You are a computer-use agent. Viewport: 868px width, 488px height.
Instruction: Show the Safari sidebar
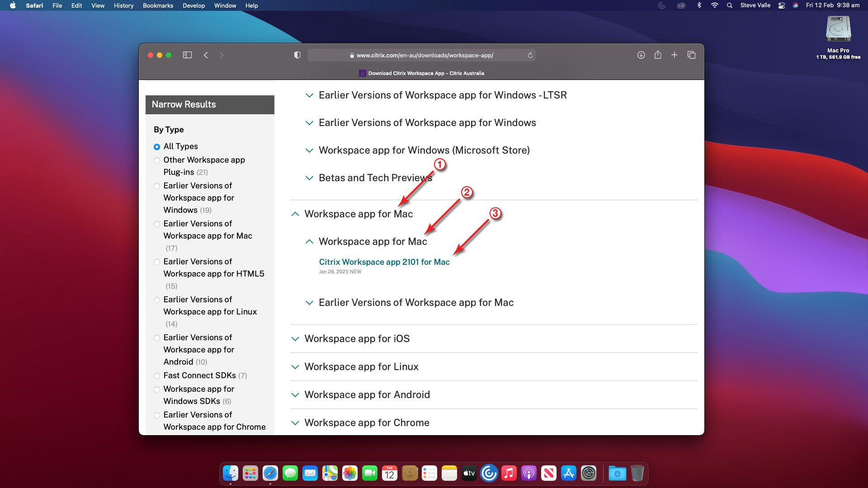pyautogui.click(x=187, y=55)
